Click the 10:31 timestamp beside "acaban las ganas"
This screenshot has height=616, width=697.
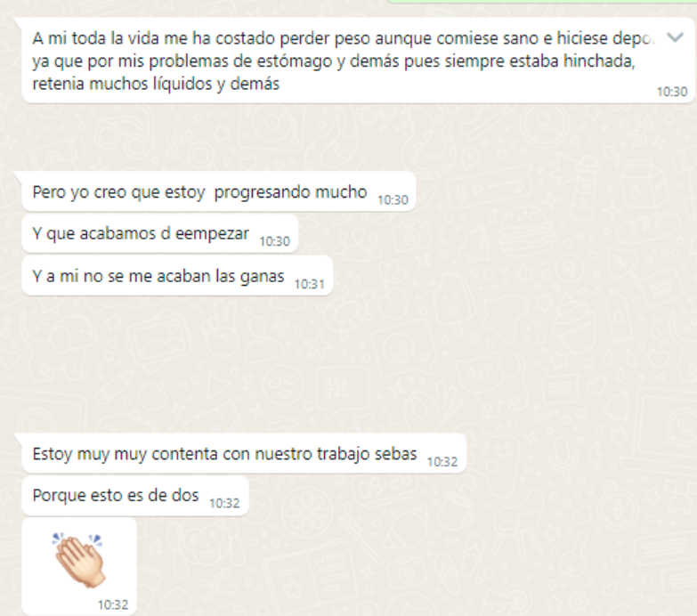pyautogui.click(x=310, y=284)
